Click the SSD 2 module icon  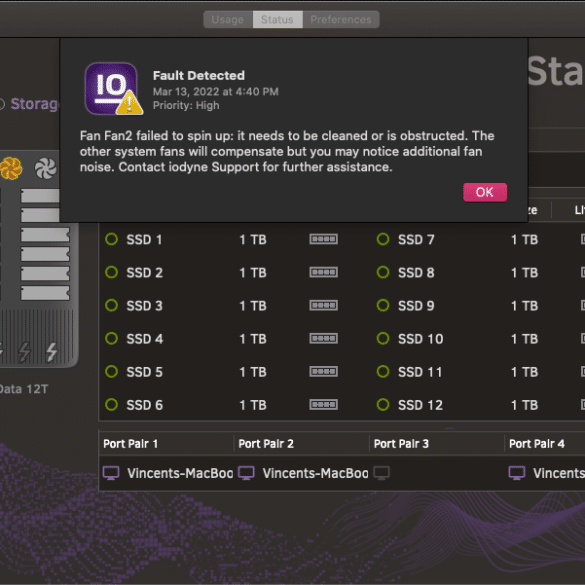(323, 272)
